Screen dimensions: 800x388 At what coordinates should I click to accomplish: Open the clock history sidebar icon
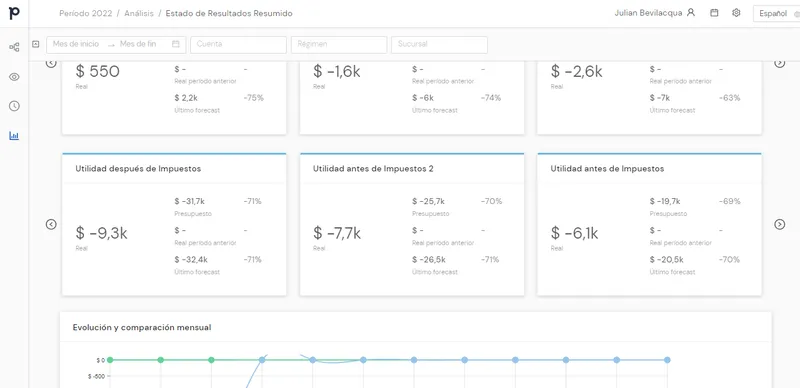click(x=14, y=106)
